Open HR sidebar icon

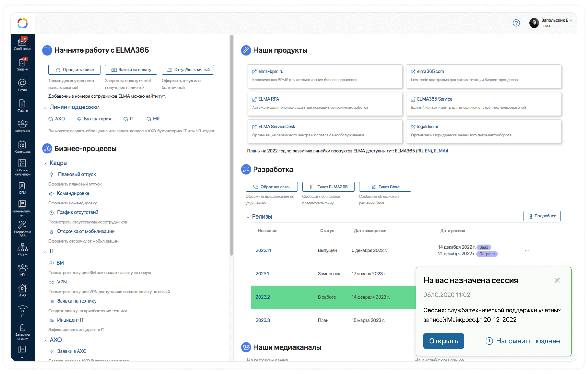[x=23, y=270]
